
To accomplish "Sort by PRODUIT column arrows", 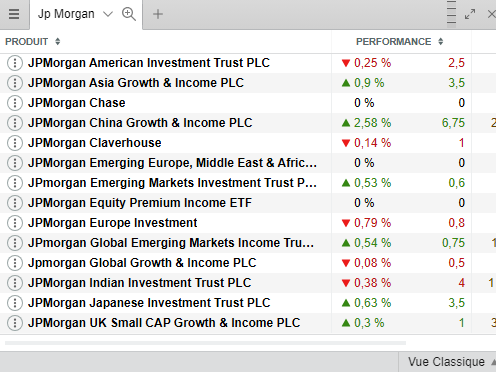I will pos(58,42).
